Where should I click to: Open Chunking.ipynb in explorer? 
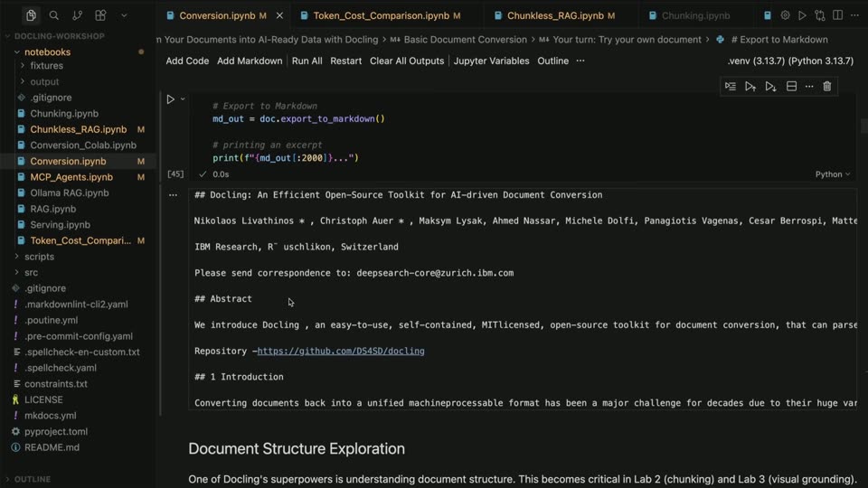point(64,114)
